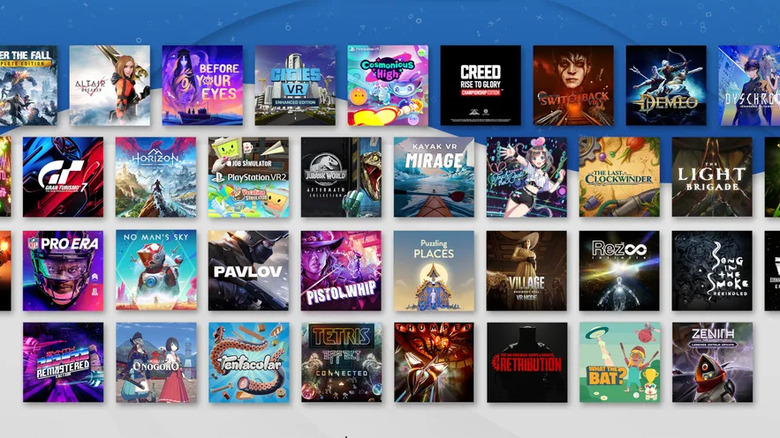780x438 pixels.
Task: Select The Last Clockwinder cover
Action: 619,177
